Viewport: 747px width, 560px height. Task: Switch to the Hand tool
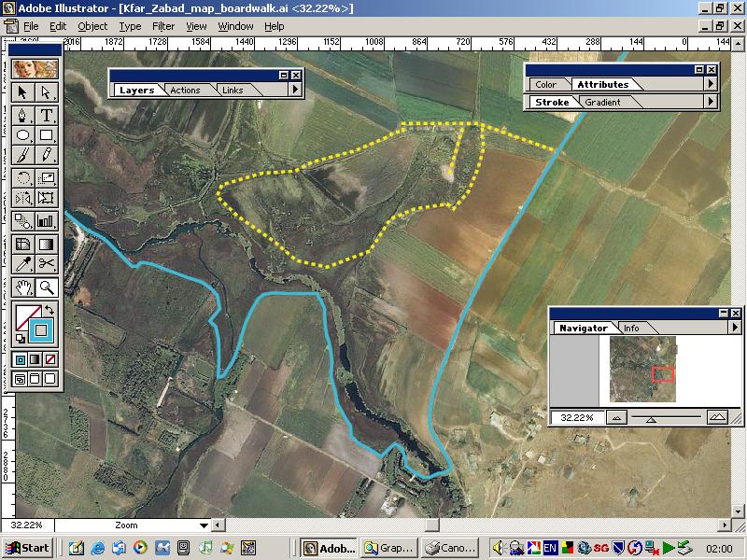coord(23,287)
